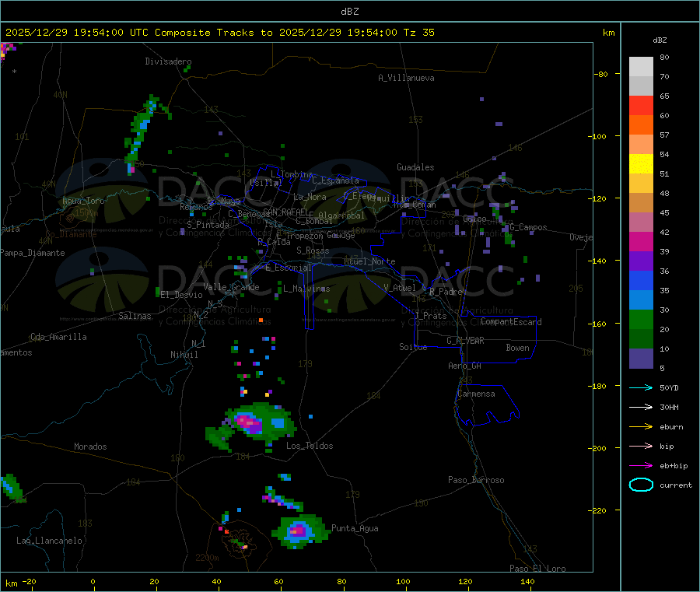Screen dimensions: 700x592
Task: Click the 'La_Nora' map label
Action: pos(310,197)
